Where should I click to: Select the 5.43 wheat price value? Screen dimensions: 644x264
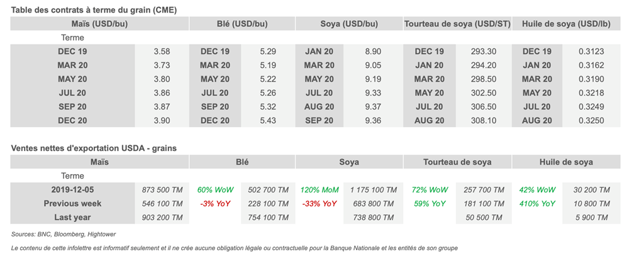pyautogui.click(x=268, y=121)
